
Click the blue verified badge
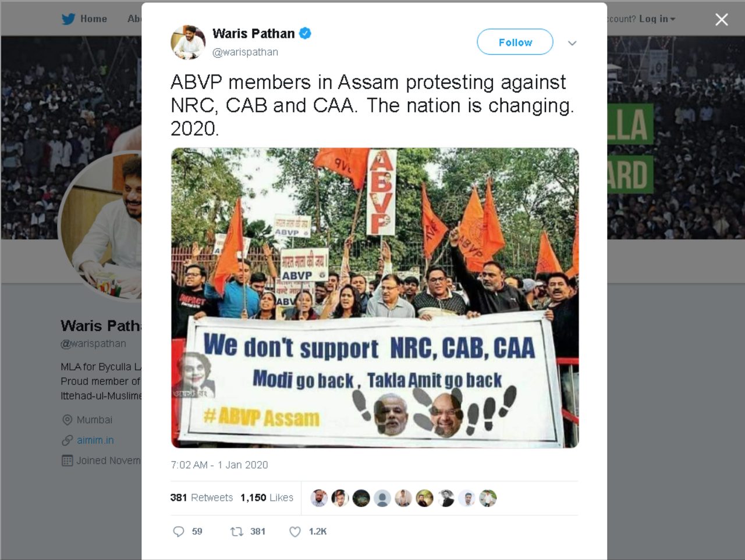(x=305, y=33)
